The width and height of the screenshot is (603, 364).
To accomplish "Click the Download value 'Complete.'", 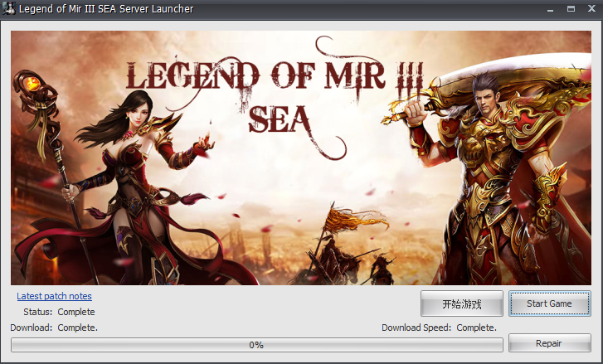I will 78,328.
